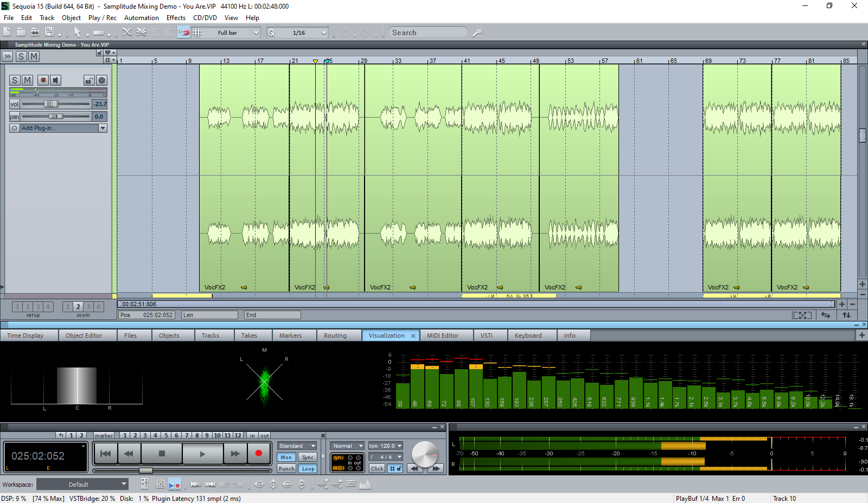The image size is (868, 503).
Task: Open the Workspace Default dropdown
Action: point(82,484)
